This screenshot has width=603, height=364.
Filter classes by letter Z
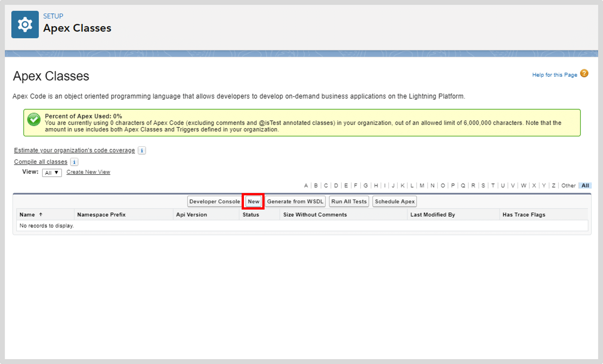pos(553,186)
